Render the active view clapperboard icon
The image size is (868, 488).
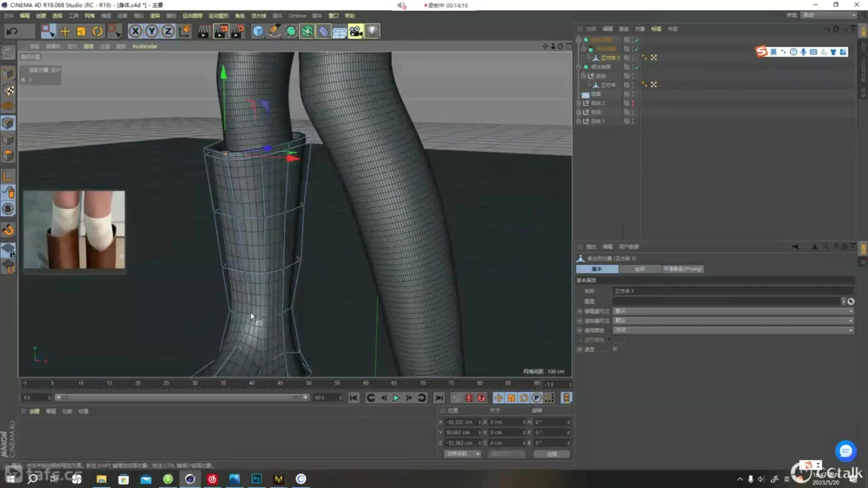pos(204,31)
